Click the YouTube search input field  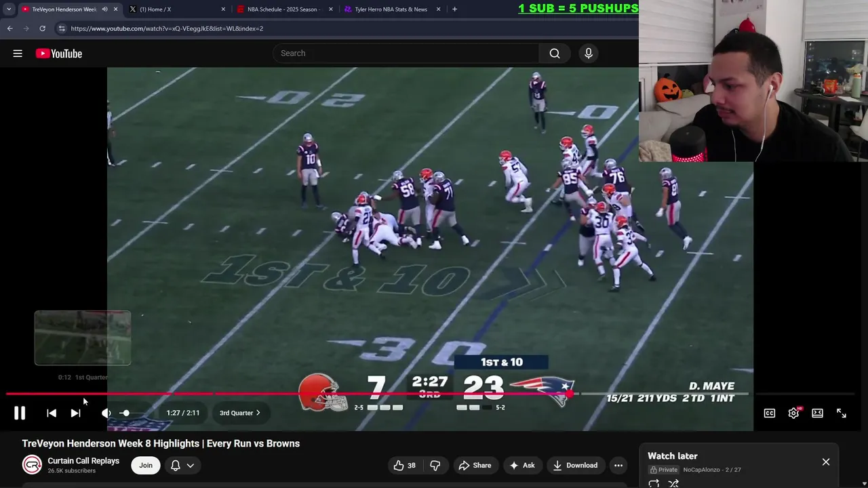[406, 54]
